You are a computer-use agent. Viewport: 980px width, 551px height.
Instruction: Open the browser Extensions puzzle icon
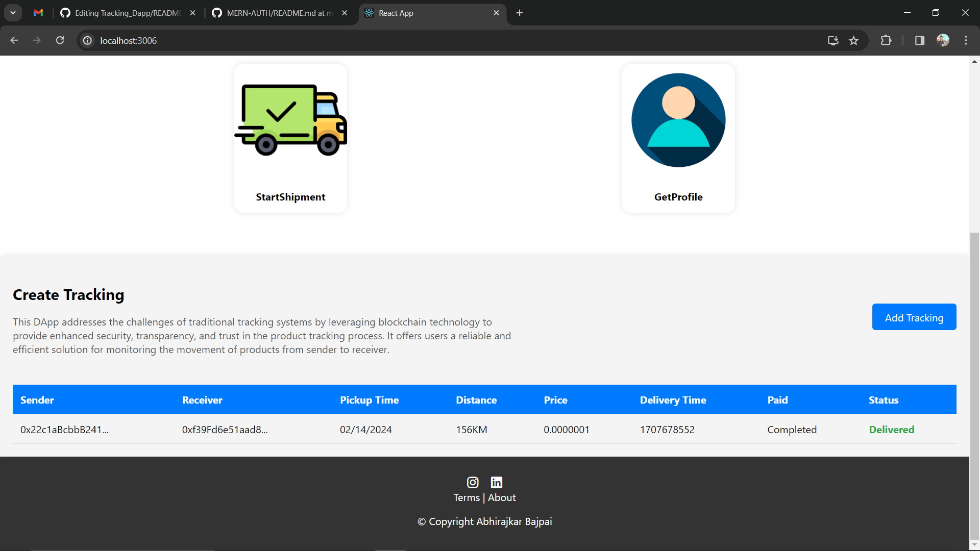click(886, 40)
